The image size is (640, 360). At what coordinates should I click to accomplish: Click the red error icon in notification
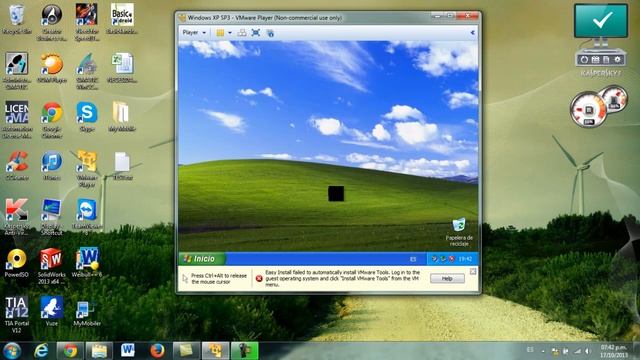coord(259,278)
